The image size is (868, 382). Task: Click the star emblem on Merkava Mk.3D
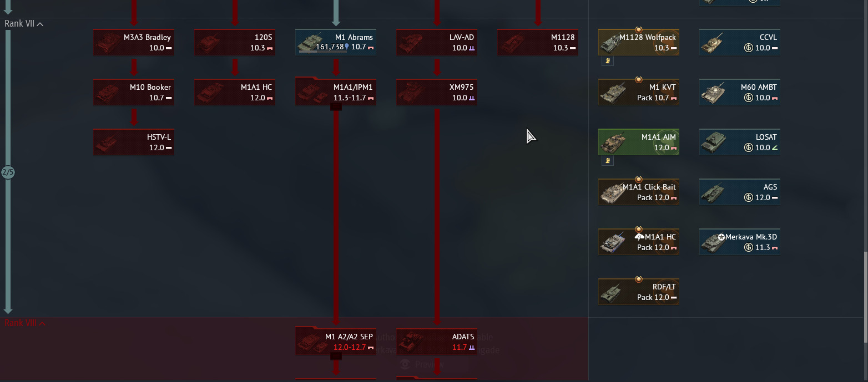coord(721,237)
